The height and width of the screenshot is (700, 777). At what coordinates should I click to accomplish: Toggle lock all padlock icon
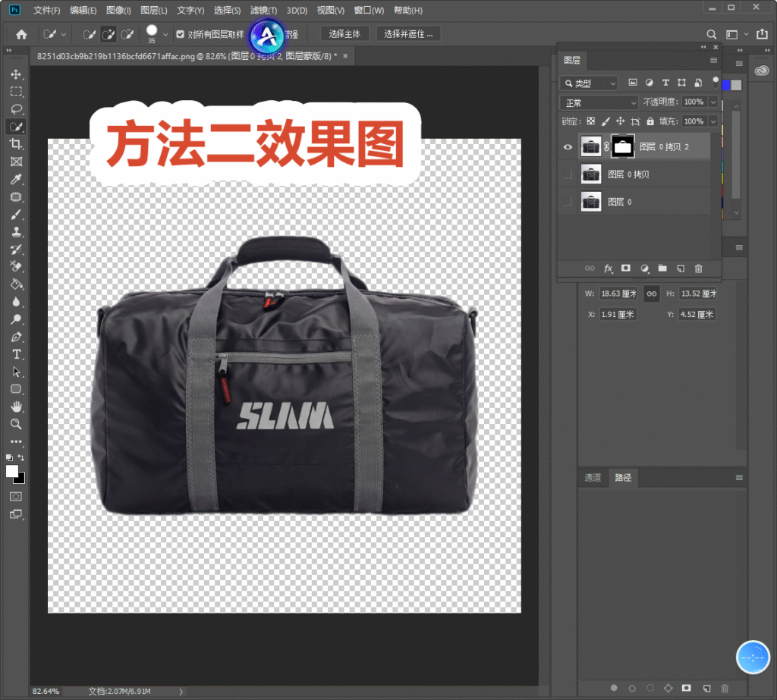click(x=650, y=121)
